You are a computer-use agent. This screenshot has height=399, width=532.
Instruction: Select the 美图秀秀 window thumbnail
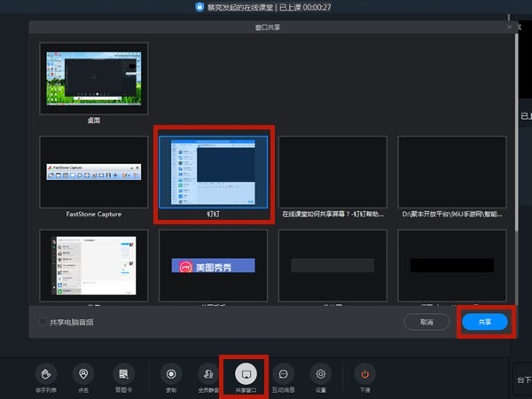(x=213, y=266)
